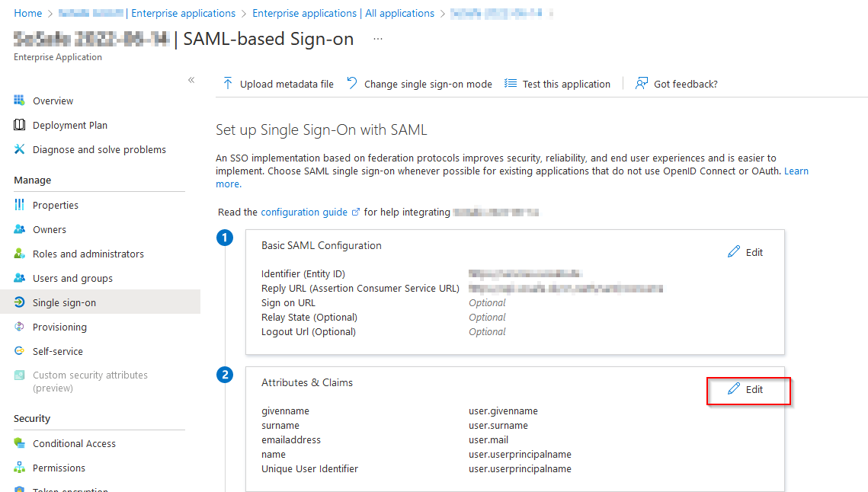
Task: Open the Properties sidebar item
Action: click(x=55, y=205)
